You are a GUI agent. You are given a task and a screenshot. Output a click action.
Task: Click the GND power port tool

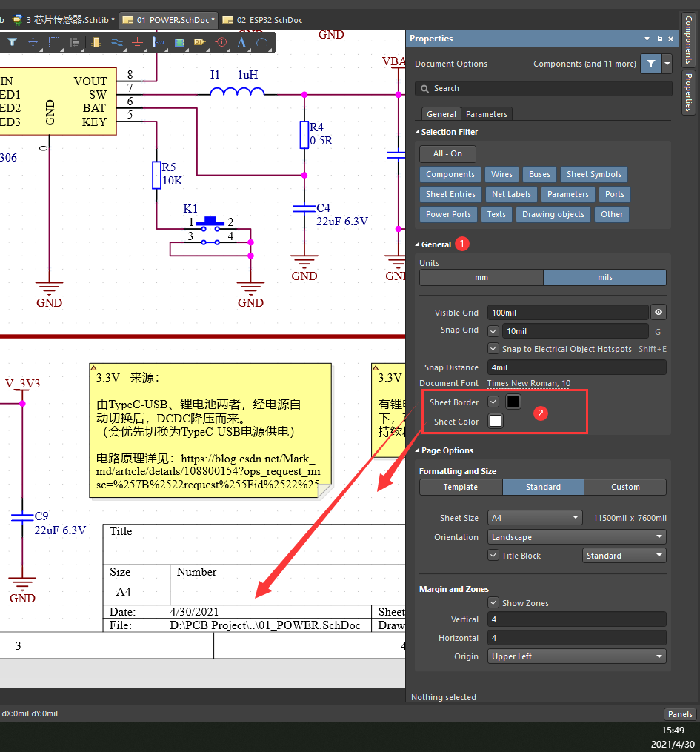point(138,42)
